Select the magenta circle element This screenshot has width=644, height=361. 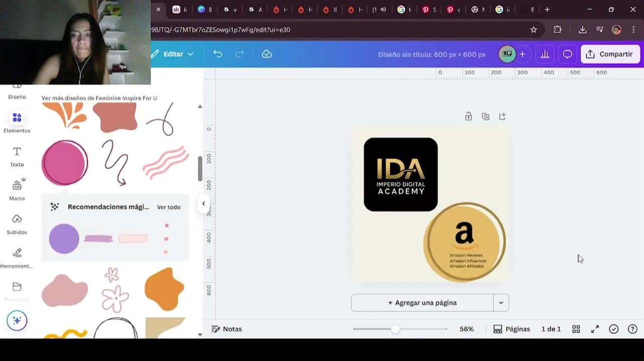(65, 163)
